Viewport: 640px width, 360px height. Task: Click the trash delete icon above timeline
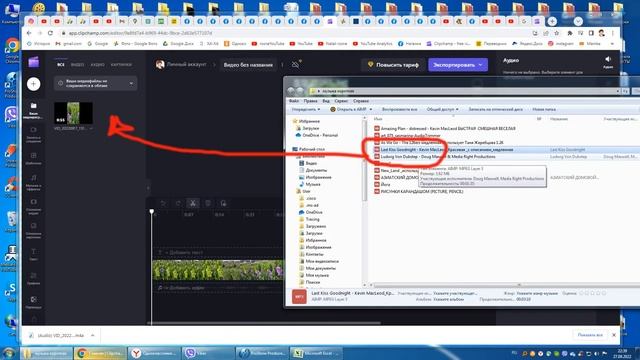[x=208, y=203]
